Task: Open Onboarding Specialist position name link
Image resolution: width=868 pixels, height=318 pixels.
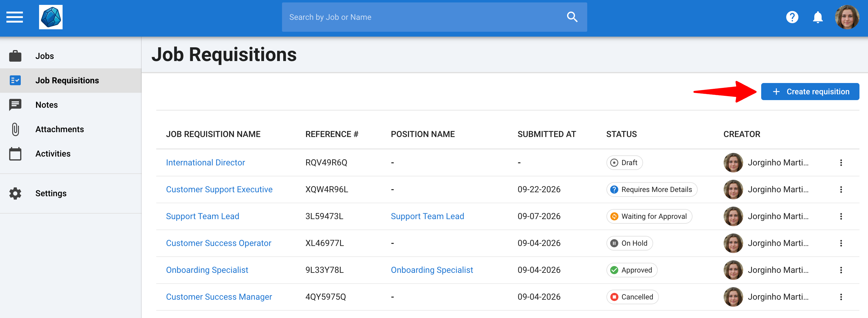Action: coord(432,270)
